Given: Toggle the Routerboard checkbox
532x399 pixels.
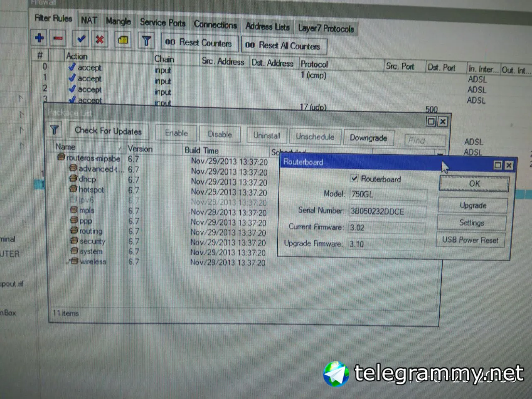Looking at the screenshot, I should point(354,178).
